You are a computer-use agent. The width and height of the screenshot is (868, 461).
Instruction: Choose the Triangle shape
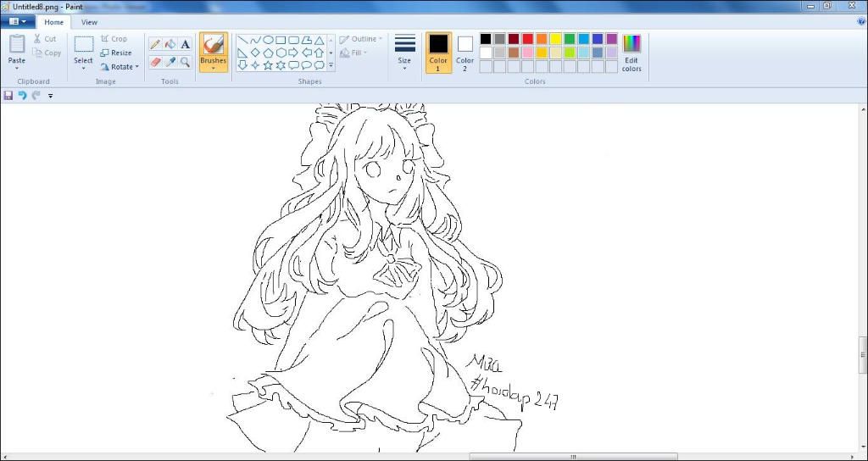320,41
